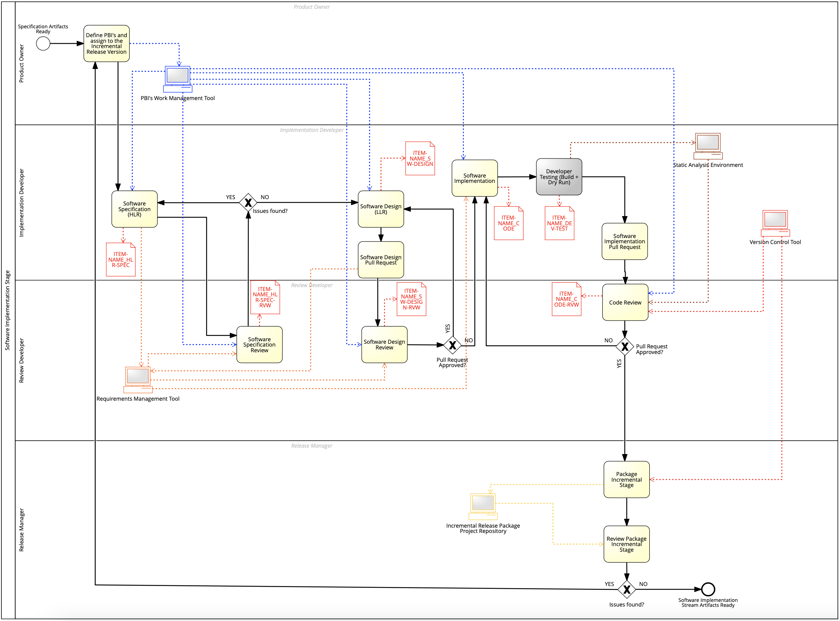The height and width of the screenshot is (621, 840).
Task: Click the Define PBI's and assign task box
Action: pyautogui.click(x=106, y=43)
